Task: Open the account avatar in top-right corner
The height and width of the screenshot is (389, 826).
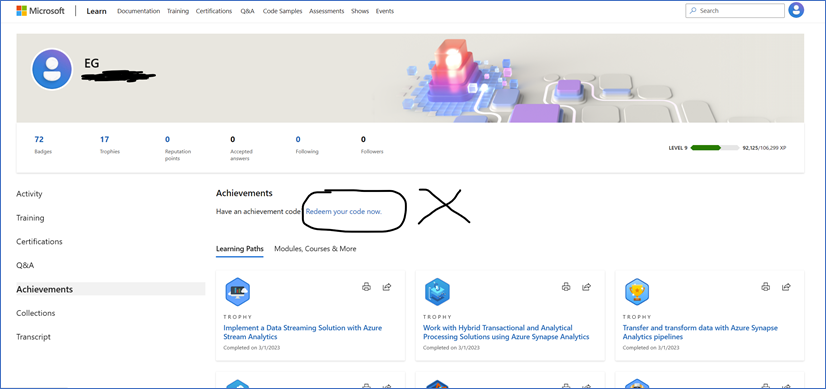Action: (x=796, y=10)
